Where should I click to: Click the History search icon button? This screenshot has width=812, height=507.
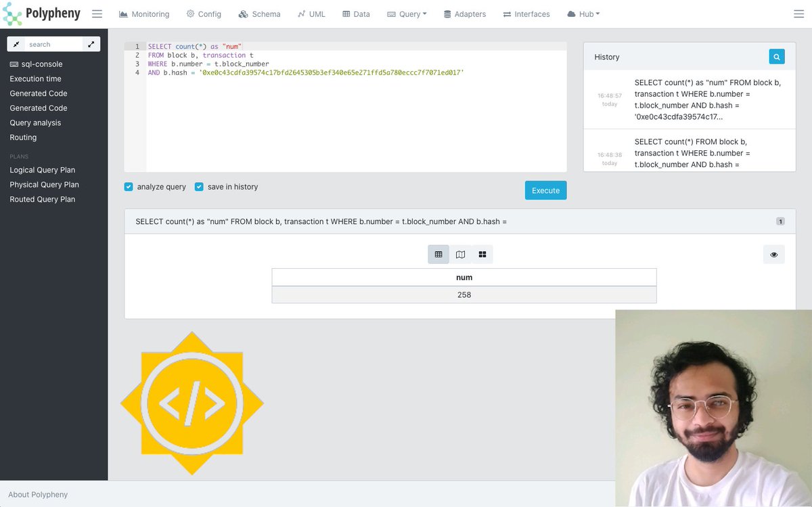point(777,57)
